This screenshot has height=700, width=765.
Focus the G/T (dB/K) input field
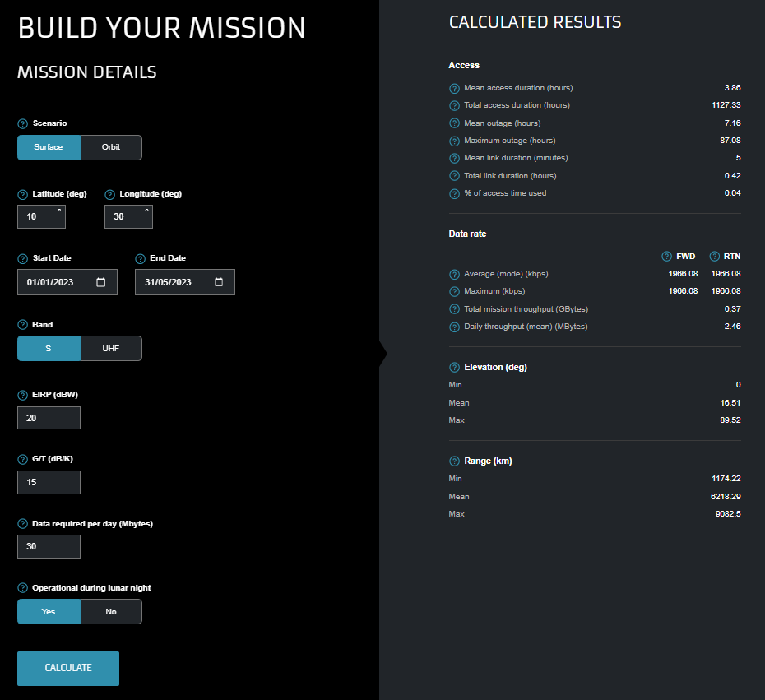coord(49,483)
